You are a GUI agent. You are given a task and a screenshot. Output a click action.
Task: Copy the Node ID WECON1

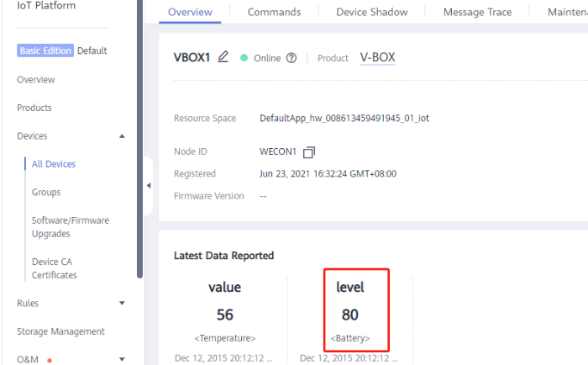coord(308,152)
